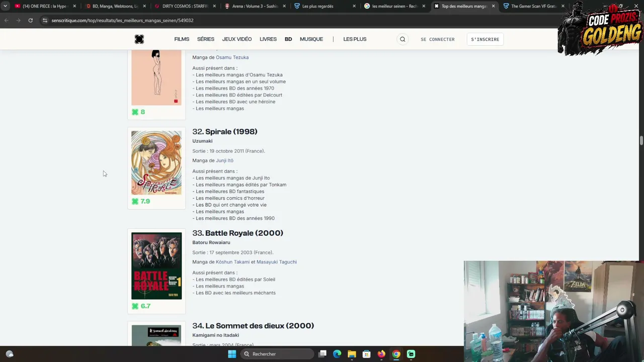Viewport: 644px width, 362px height.
Task: Close the les meilleur seinen tab
Action: coord(424,6)
